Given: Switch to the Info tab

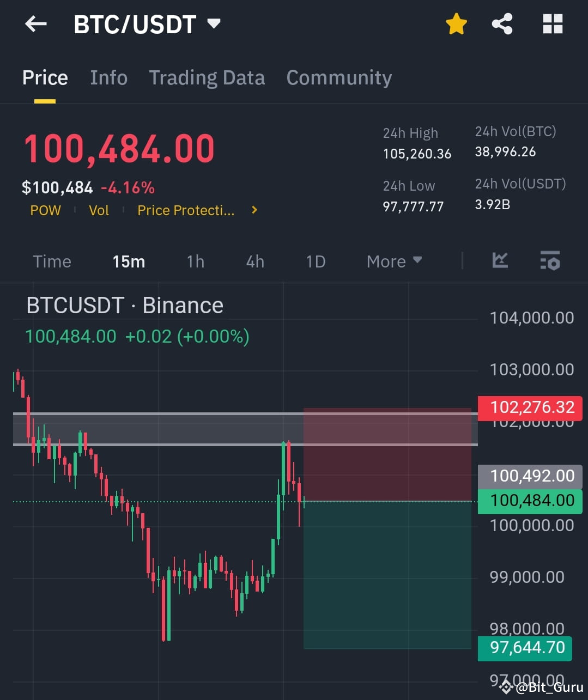Looking at the screenshot, I should tap(108, 78).
